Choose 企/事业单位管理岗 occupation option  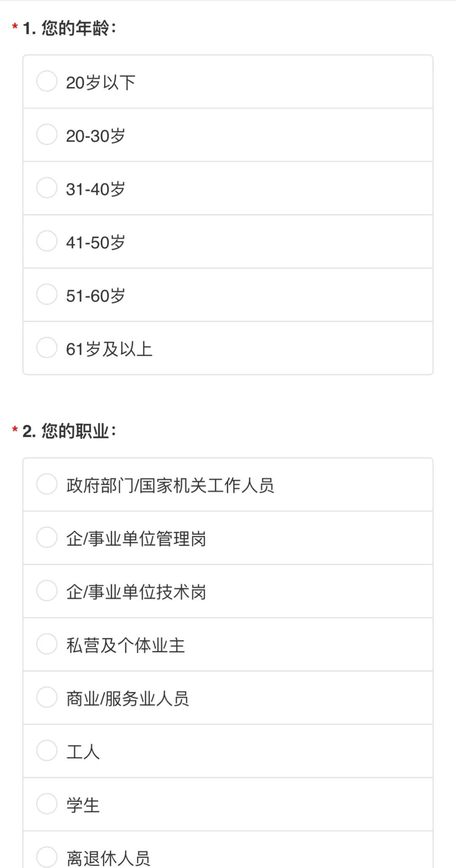[x=47, y=537]
